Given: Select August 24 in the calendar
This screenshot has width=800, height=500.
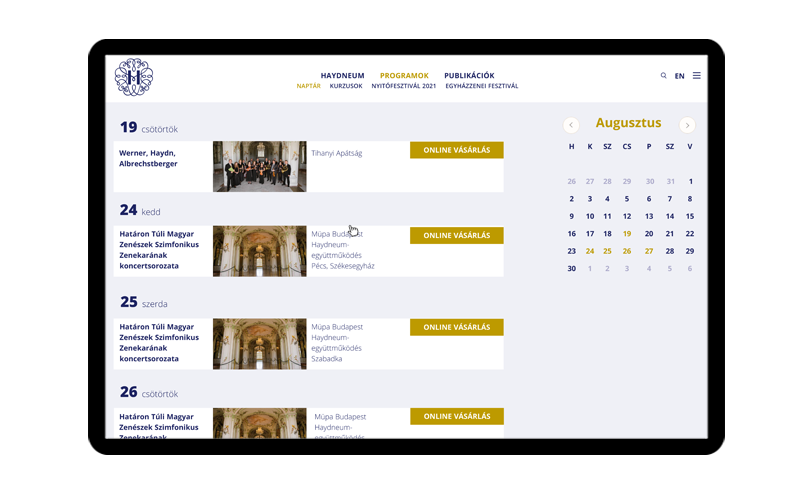Looking at the screenshot, I should (x=590, y=251).
